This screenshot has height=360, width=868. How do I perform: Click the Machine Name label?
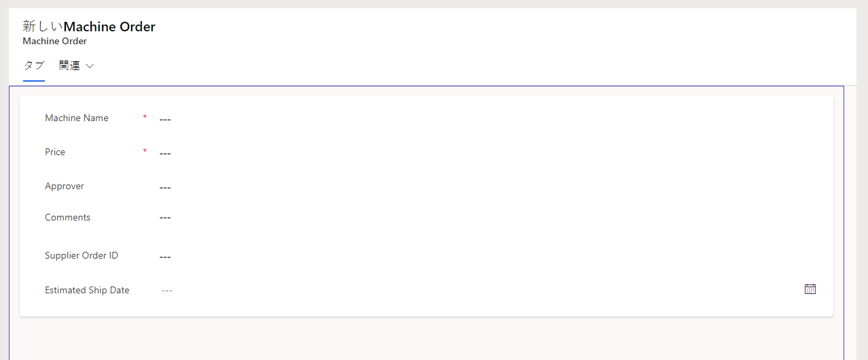(77, 118)
